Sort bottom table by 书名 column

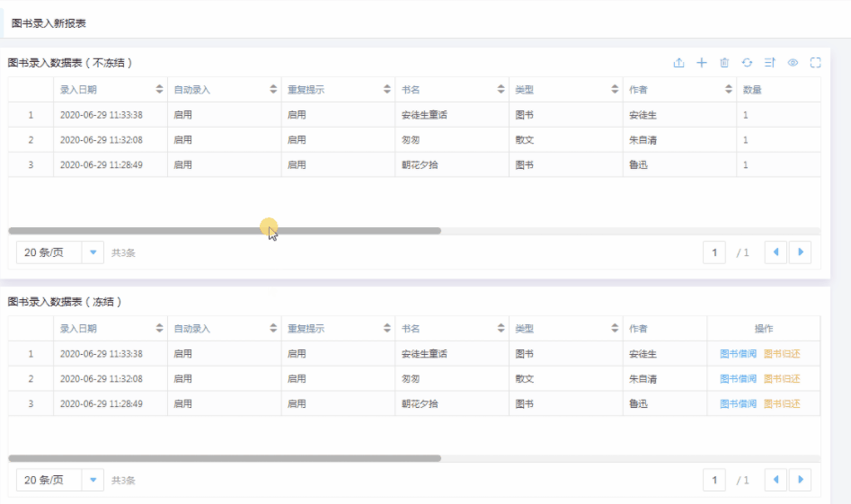(x=501, y=329)
